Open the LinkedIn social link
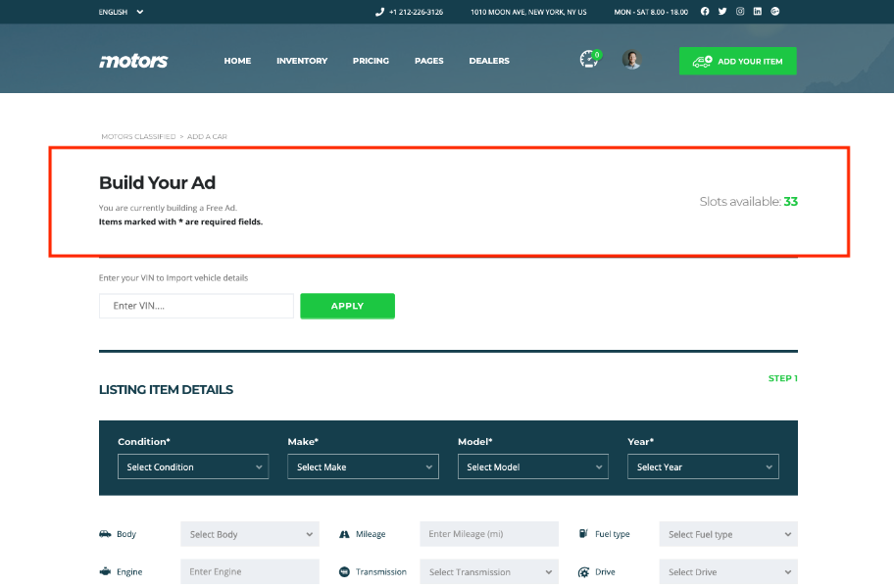Screen dimensions: 894x588 [758, 12]
